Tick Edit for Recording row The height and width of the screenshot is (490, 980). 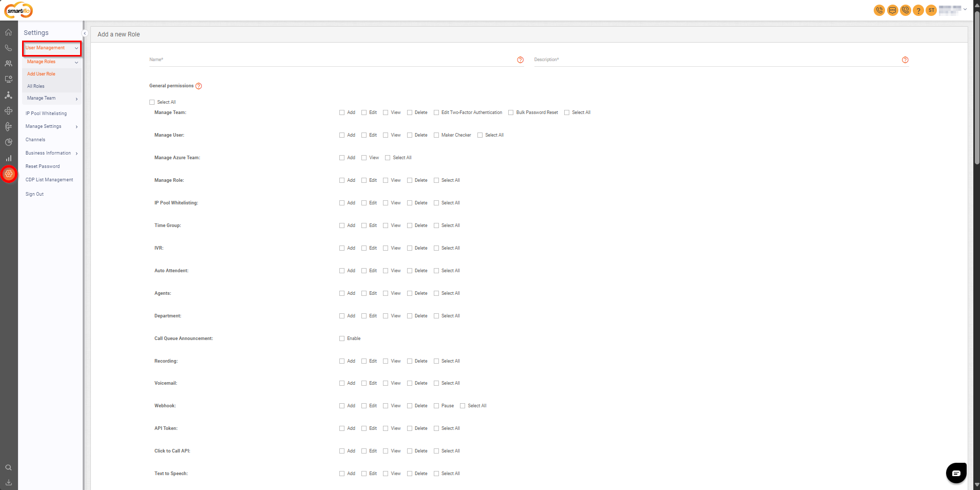pyautogui.click(x=364, y=361)
